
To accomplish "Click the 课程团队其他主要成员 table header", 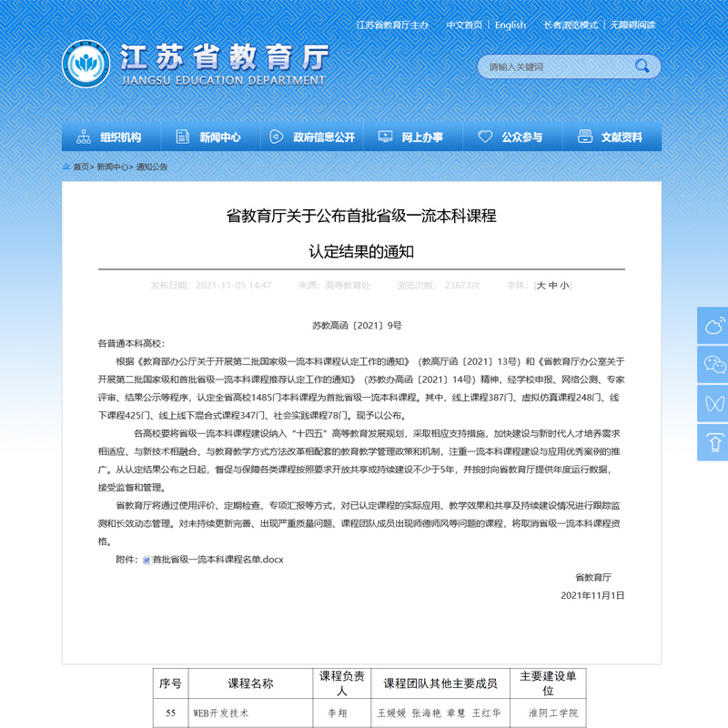I will (440, 683).
